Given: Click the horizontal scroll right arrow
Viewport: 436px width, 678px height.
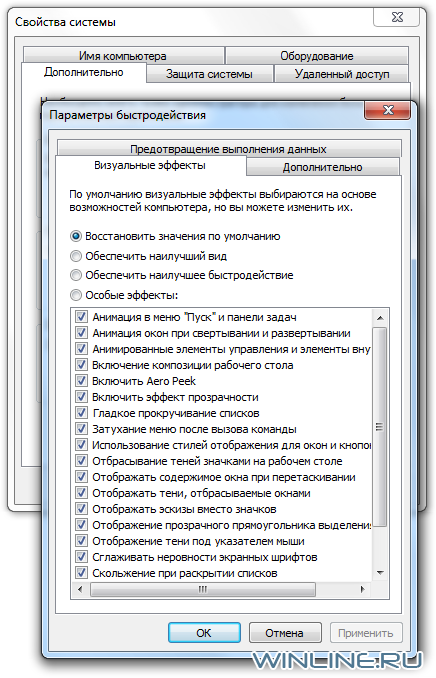Looking at the screenshot, I should coord(362,589).
